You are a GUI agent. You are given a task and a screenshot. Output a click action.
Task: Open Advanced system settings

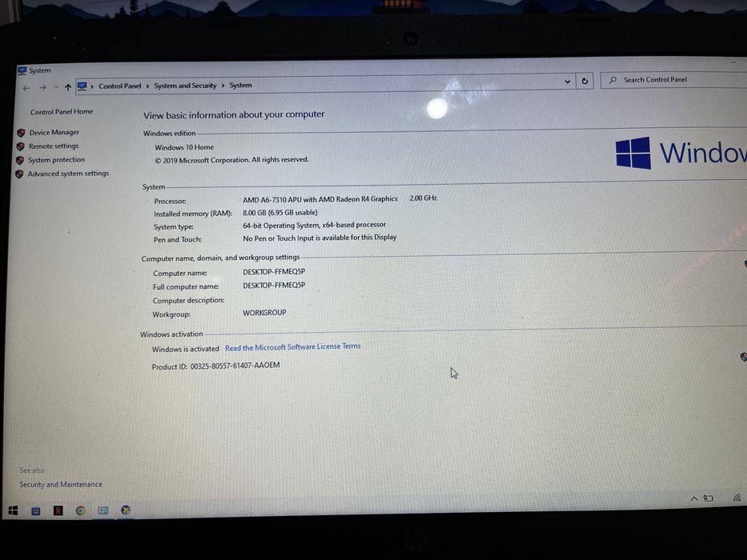(68, 174)
